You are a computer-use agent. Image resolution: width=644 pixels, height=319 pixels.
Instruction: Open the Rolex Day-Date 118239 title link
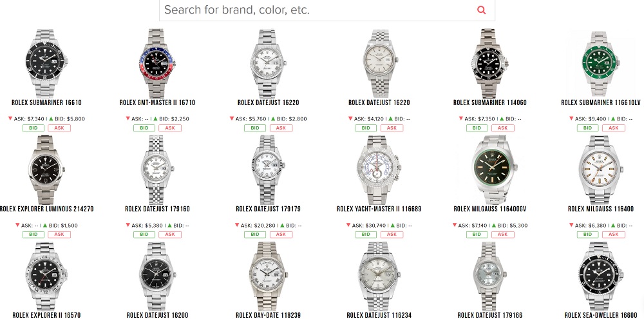tap(268, 315)
